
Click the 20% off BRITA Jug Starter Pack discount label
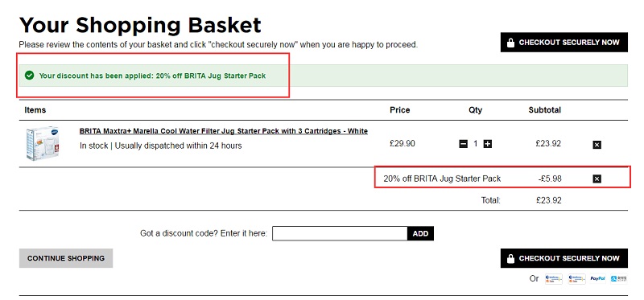[x=442, y=179]
